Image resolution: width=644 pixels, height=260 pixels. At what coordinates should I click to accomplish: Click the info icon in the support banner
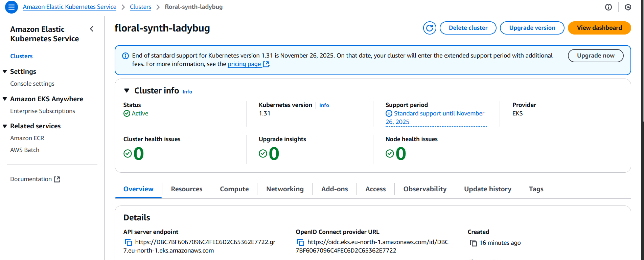125,56
